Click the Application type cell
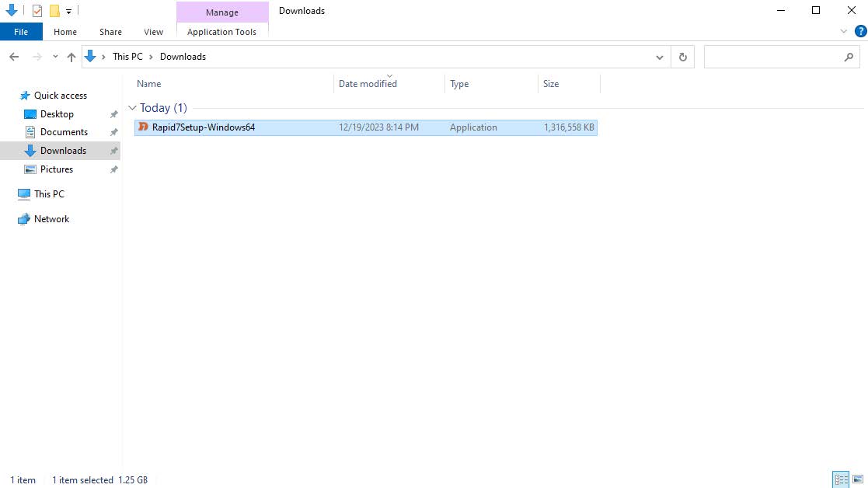 tap(473, 127)
